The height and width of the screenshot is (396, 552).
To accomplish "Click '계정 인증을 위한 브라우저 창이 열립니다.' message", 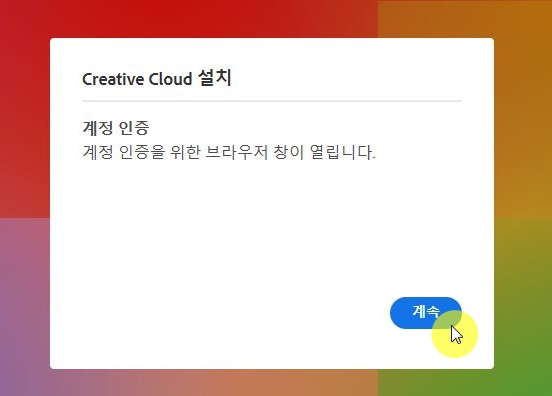I will [x=229, y=152].
